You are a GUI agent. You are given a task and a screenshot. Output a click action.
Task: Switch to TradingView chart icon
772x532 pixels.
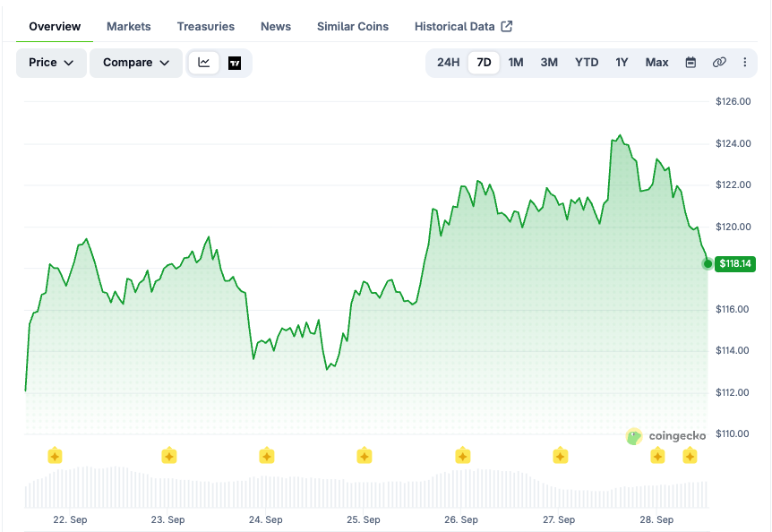click(235, 63)
